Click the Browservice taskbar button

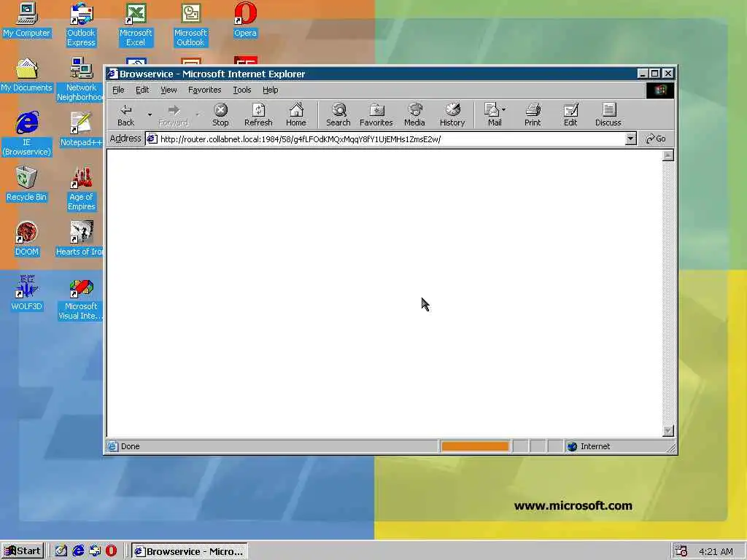[x=189, y=551]
